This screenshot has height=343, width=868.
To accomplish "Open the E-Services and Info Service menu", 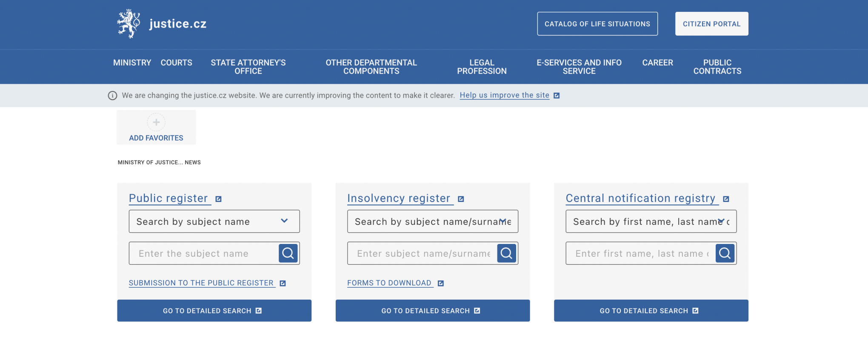I will point(579,67).
